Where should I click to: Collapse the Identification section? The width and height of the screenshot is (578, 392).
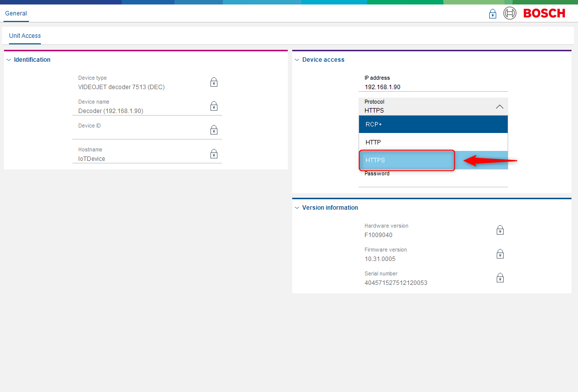[8, 60]
